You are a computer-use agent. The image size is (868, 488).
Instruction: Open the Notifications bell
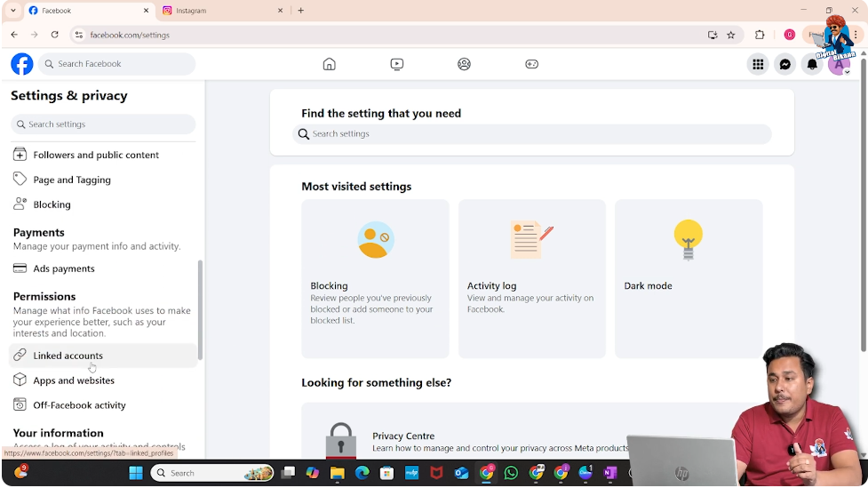coord(812,64)
